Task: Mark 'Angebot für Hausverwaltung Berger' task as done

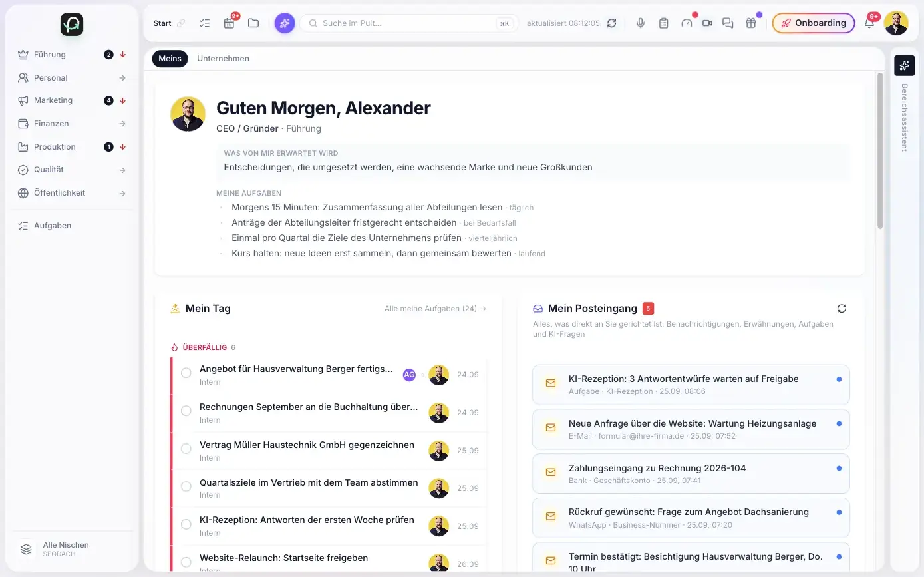Action: [186, 373]
